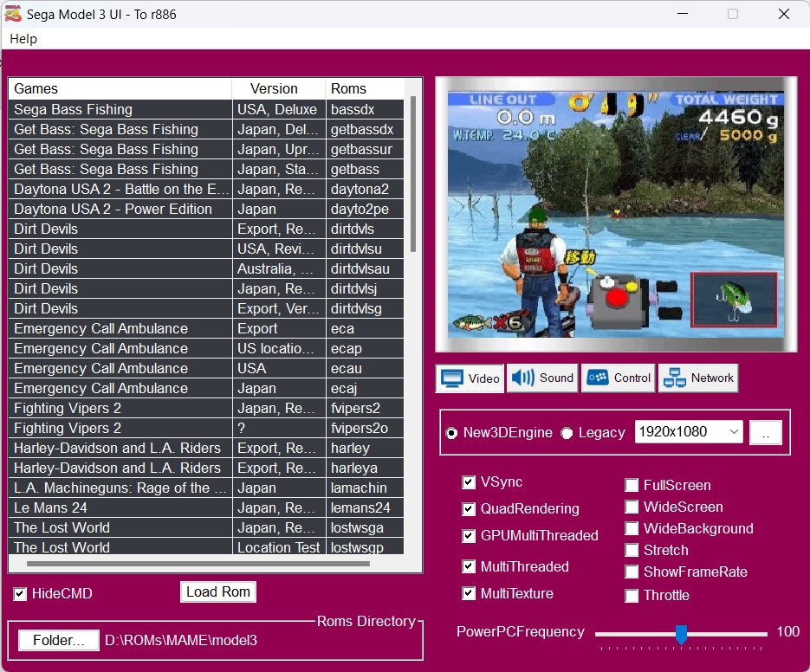Select the dirtdvlsau rom entry
810x672 pixels.
(206, 269)
